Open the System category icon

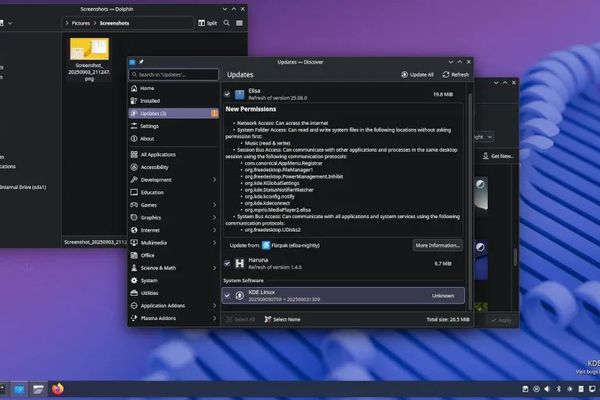coord(134,281)
